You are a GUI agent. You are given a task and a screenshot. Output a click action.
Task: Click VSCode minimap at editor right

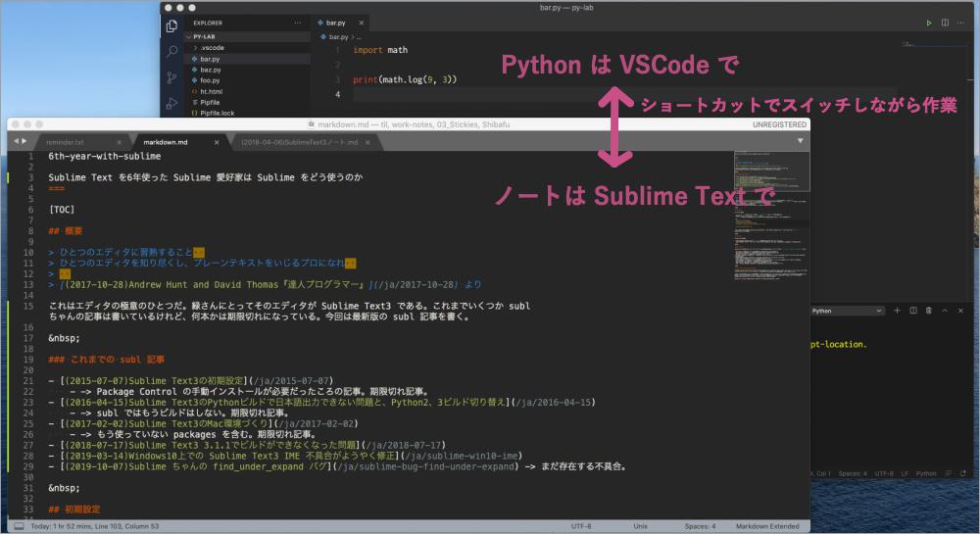pos(936,45)
